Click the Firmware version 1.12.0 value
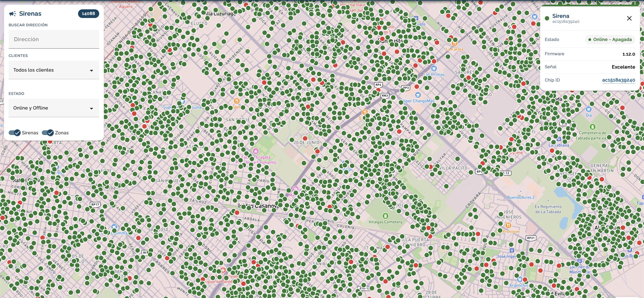The height and width of the screenshot is (298, 644). (629, 54)
